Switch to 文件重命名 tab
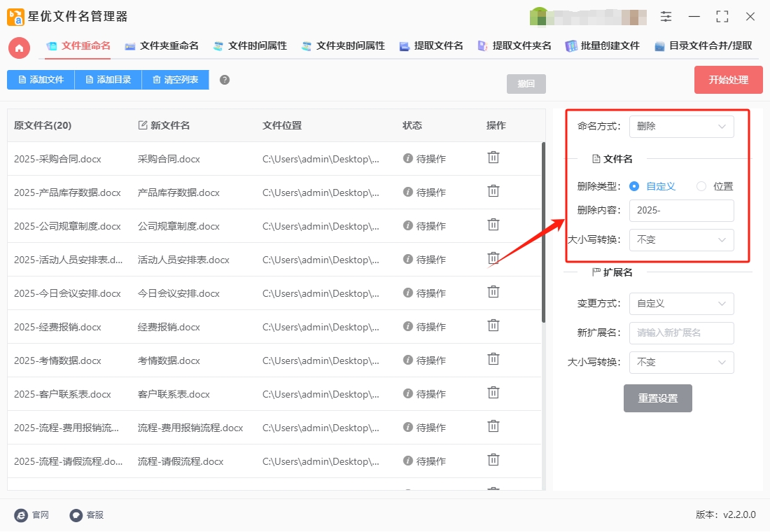The height and width of the screenshot is (532, 770). (x=78, y=46)
